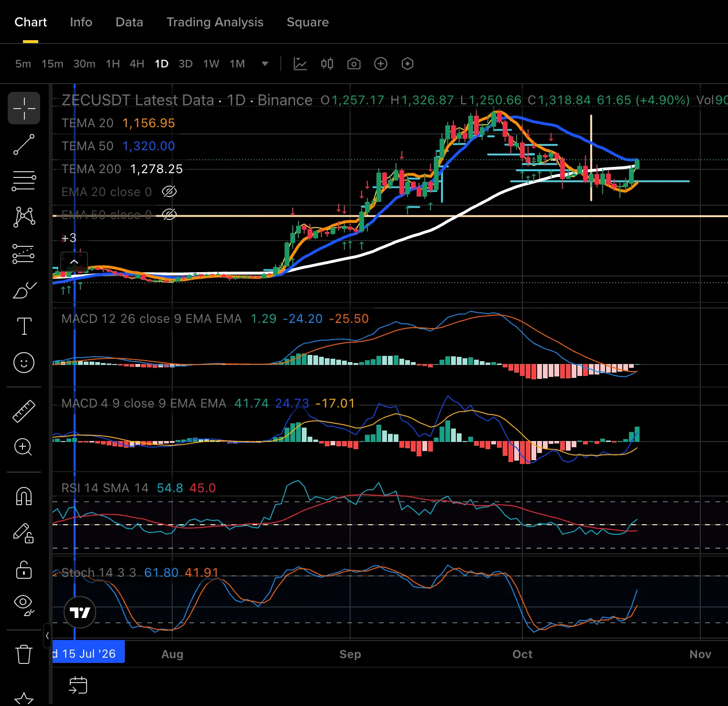Screen dimensions: 728x706
Task: Activate the zoom in tool
Action: click(23, 447)
